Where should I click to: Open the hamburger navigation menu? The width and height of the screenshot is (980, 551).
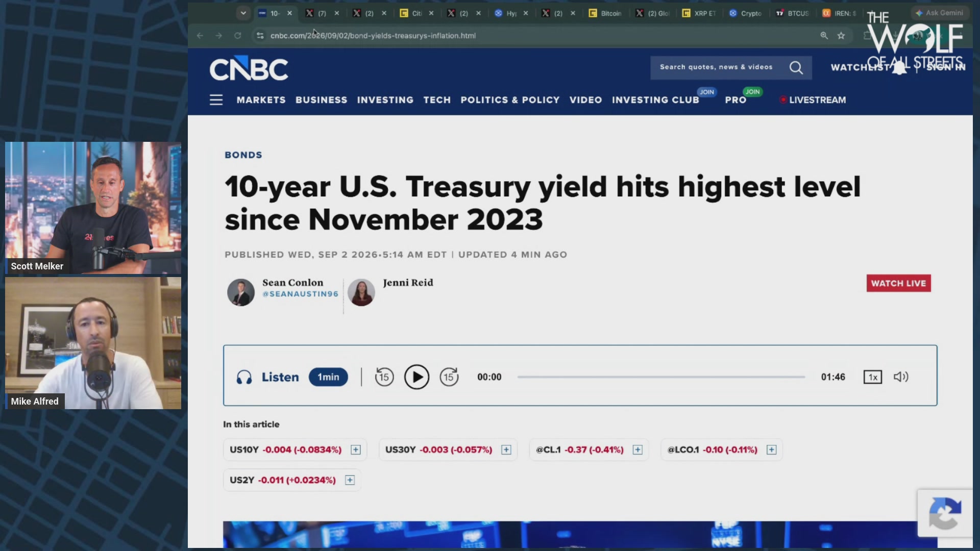click(216, 100)
